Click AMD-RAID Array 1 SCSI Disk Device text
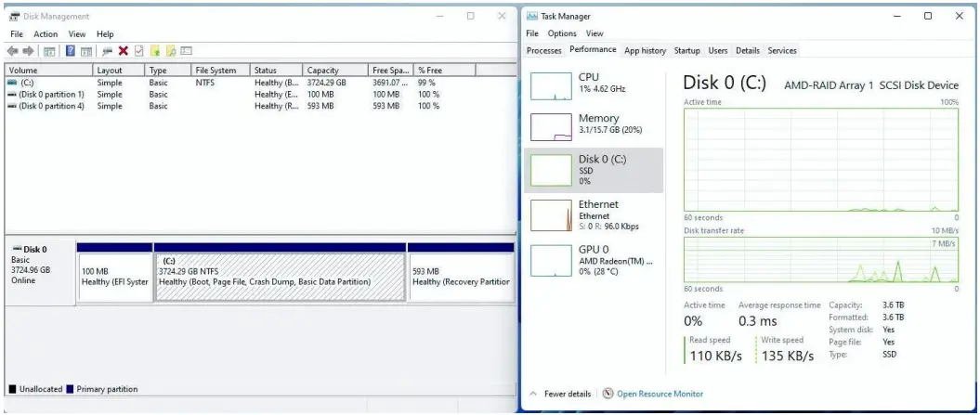This screenshot has height=415, width=980. (x=871, y=85)
